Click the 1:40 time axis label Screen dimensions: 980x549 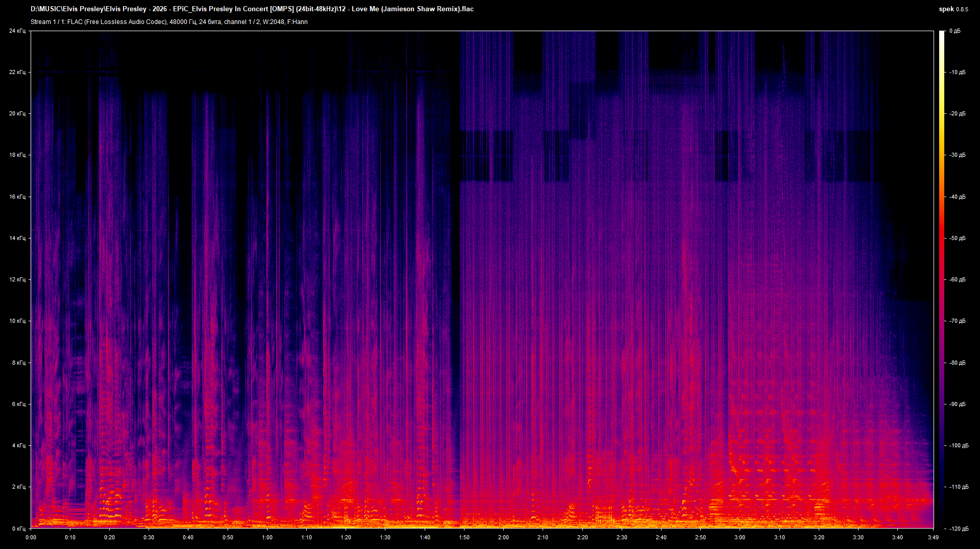(x=425, y=537)
